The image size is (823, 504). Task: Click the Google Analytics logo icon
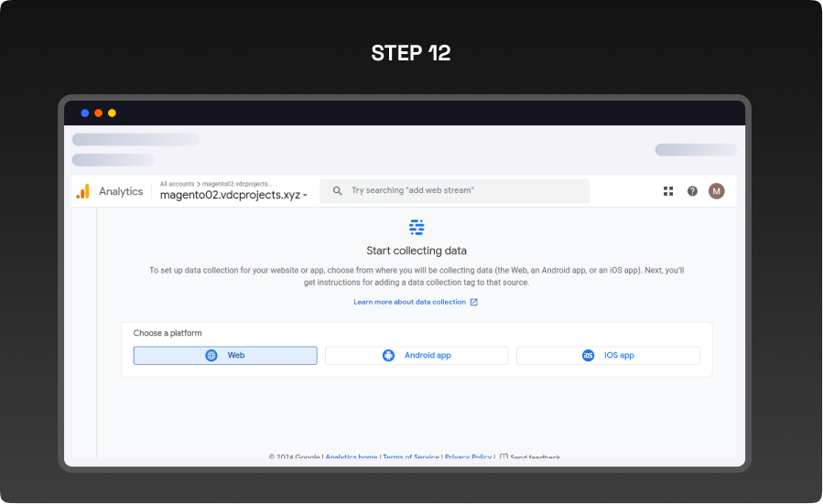pos(83,191)
